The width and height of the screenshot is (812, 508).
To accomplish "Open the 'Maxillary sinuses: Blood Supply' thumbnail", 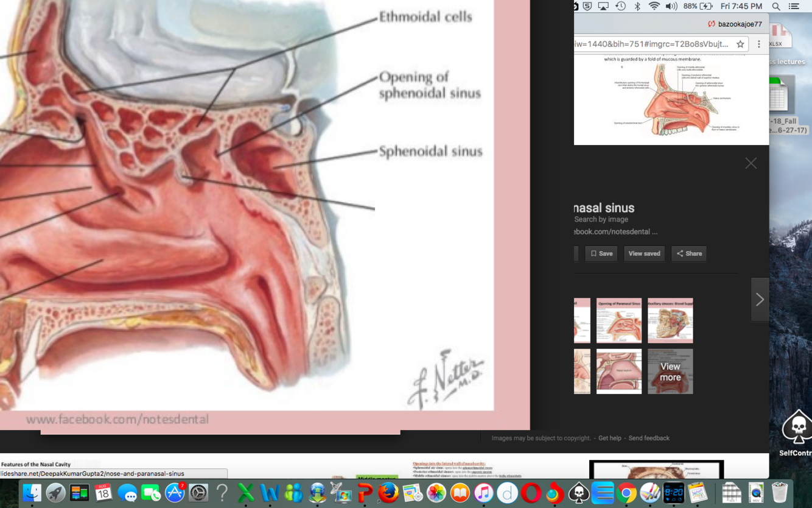I will [670, 320].
